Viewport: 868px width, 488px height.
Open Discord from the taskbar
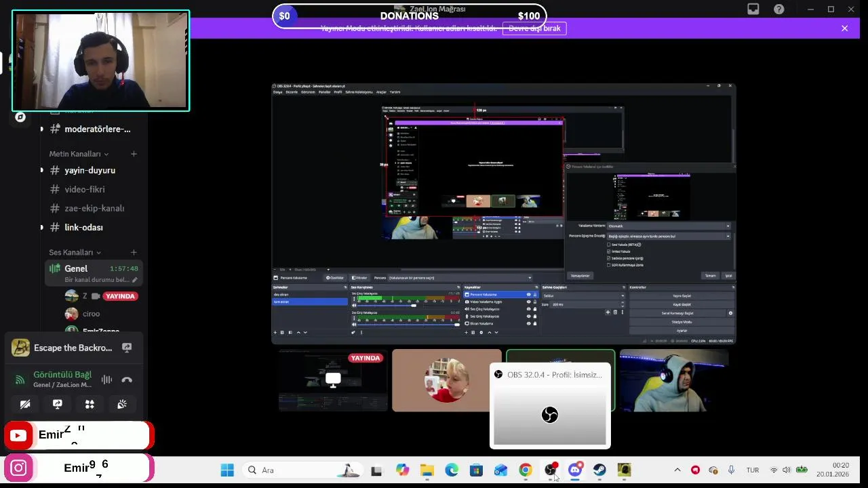575,470
